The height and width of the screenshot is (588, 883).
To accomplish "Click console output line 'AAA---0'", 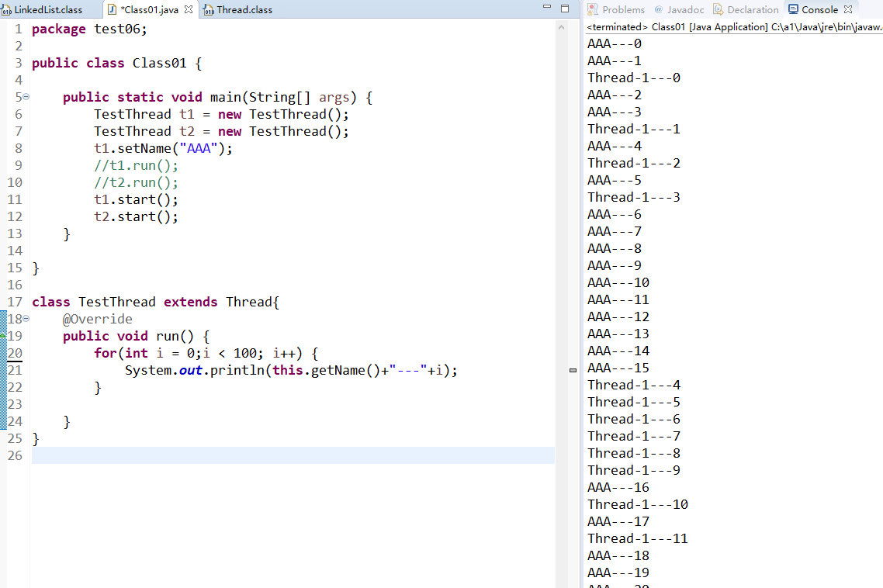I will click(x=615, y=44).
